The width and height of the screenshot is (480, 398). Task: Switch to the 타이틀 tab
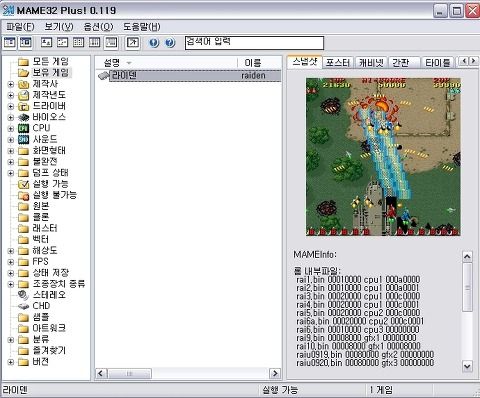click(x=438, y=63)
